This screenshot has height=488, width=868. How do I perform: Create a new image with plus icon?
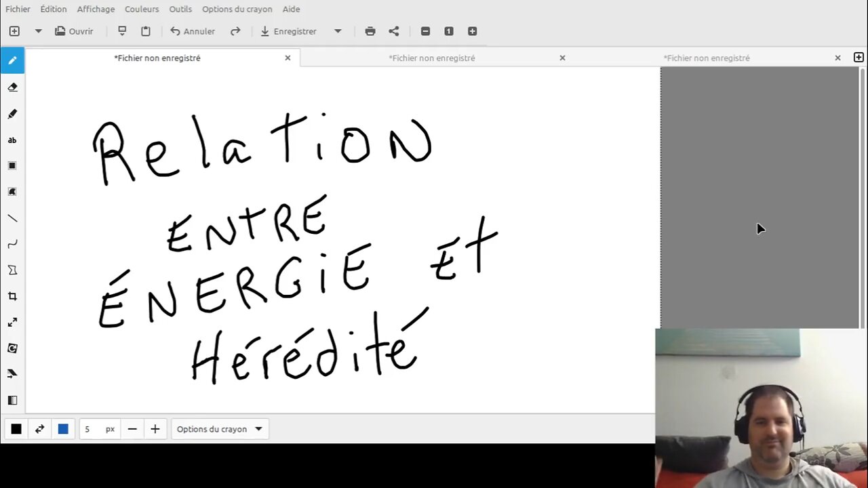[x=14, y=31]
